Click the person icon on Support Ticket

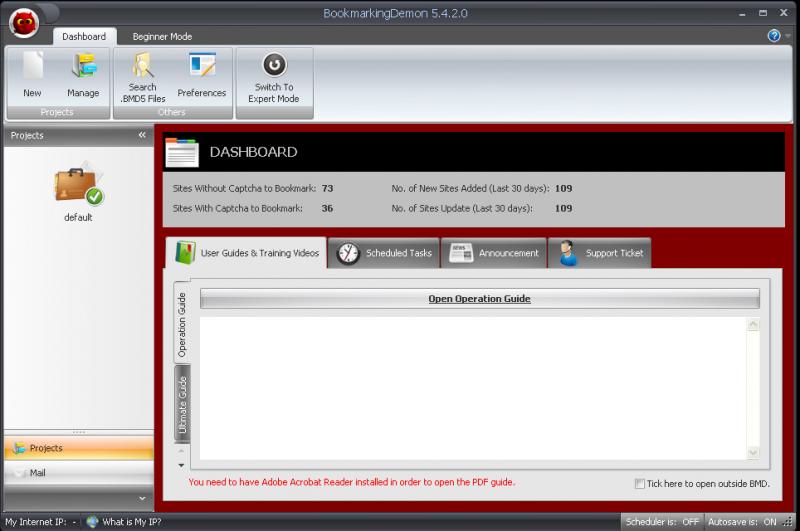567,253
